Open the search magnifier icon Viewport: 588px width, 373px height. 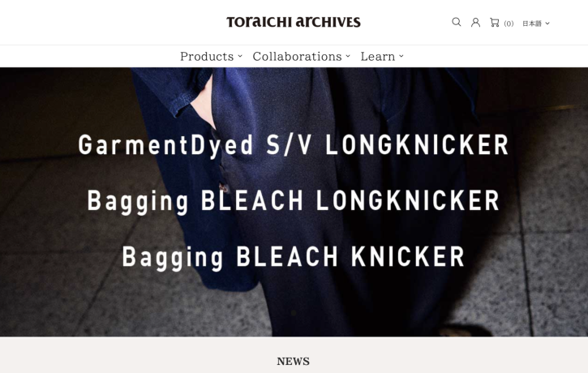457,22
